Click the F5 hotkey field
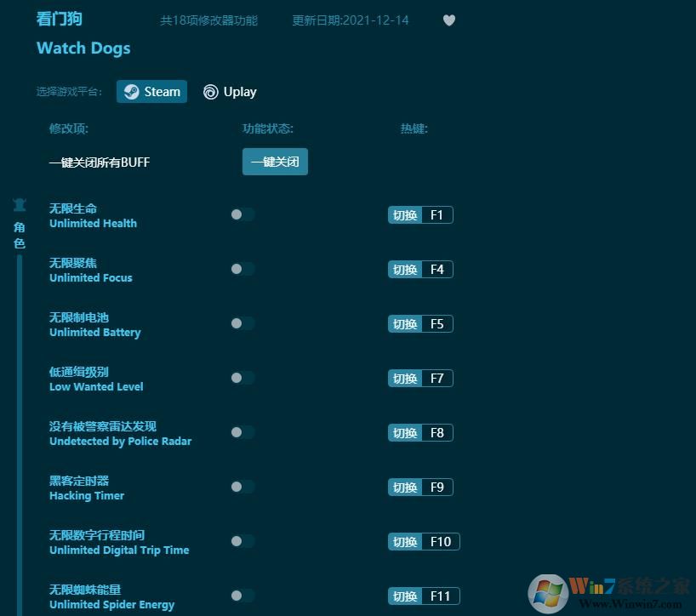This screenshot has height=616, width=696. pos(437,324)
